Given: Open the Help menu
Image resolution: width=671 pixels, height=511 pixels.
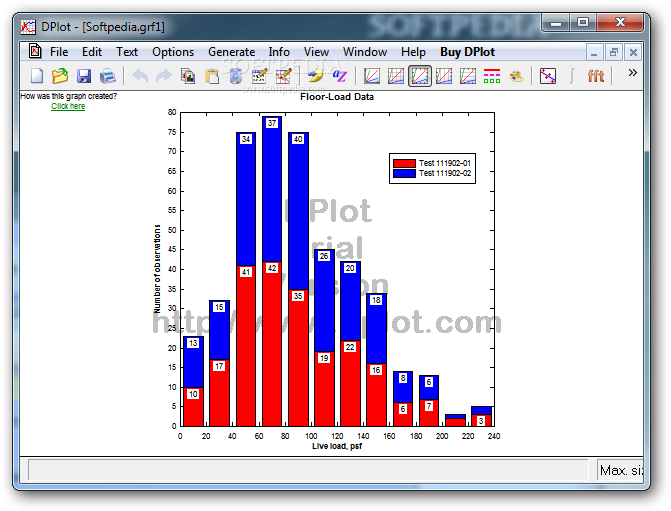Looking at the screenshot, I should [413, 52].
